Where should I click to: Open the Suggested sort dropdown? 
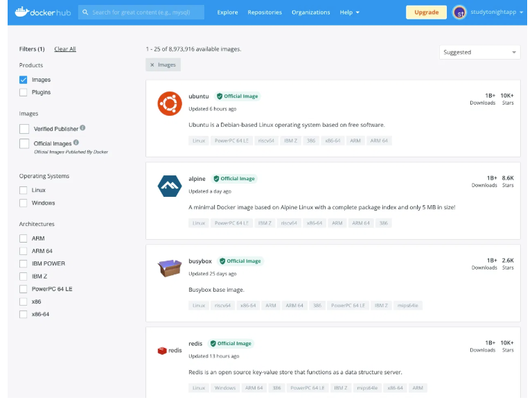pos(479,52)
